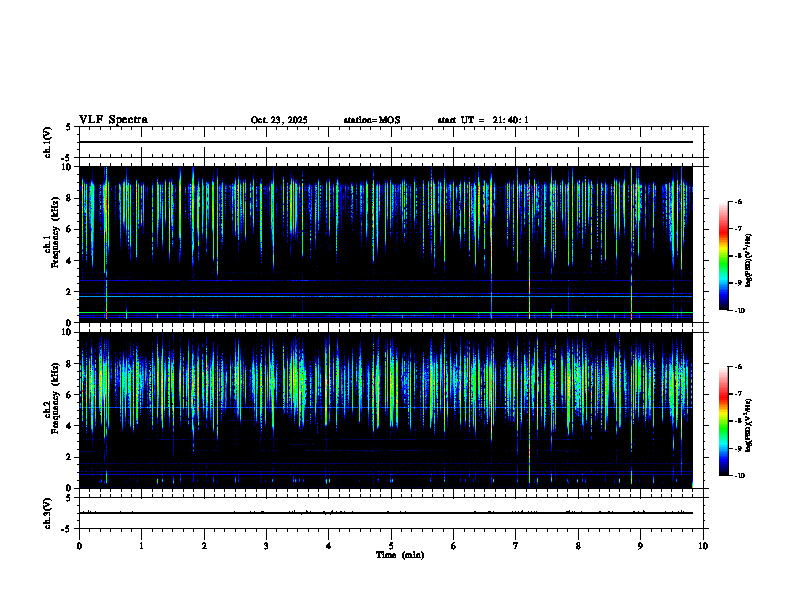Click the "4" kHz tick on ch.1 frequency axis
This screenshot has width=792, height=612.
click(70, 261)
